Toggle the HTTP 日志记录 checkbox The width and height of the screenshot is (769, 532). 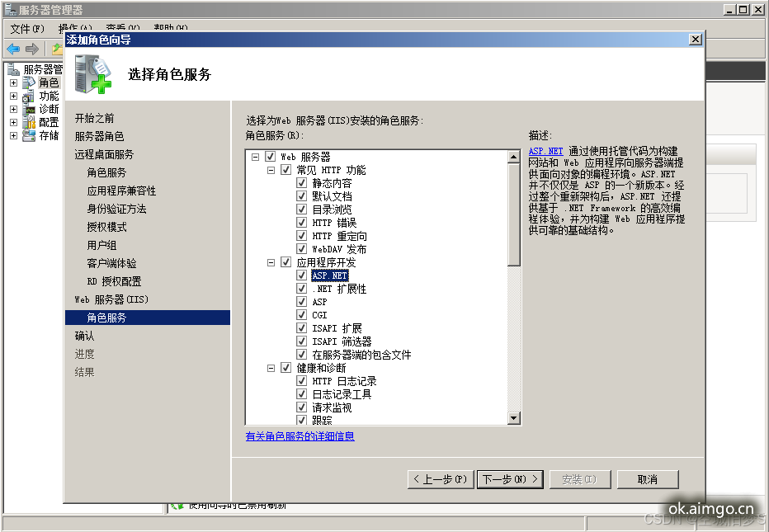point(302,381)
